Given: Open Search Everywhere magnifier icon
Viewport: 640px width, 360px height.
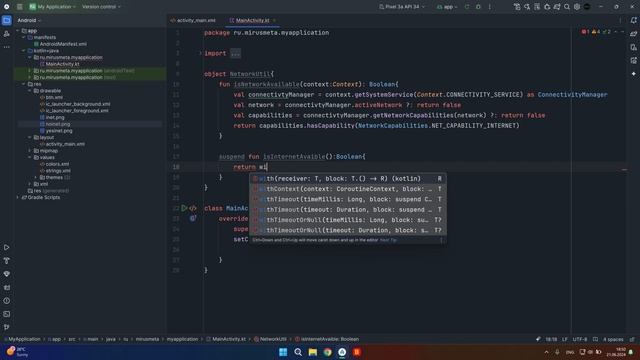Looking at the screenshot, I should [x=567, y=7].
